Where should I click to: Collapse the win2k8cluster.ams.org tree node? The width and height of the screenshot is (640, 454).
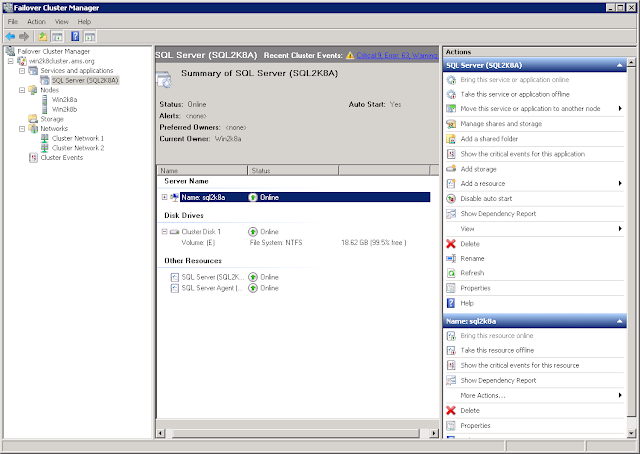(11, 61)
